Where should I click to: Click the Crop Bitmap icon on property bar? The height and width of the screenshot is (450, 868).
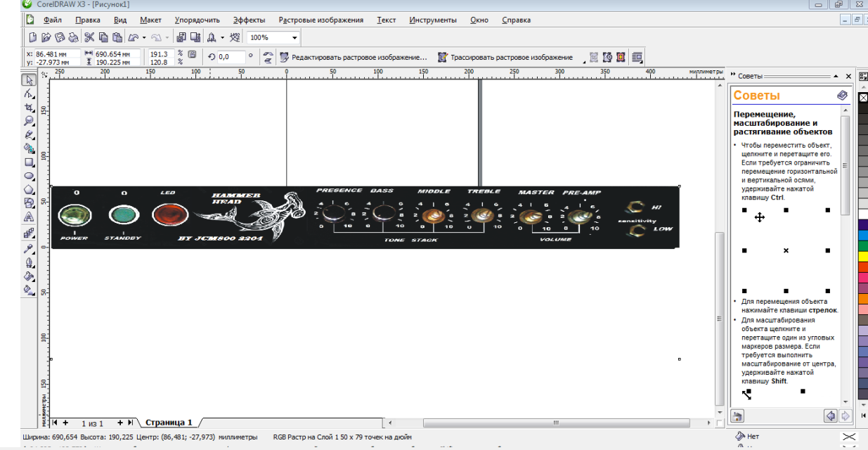594,57
